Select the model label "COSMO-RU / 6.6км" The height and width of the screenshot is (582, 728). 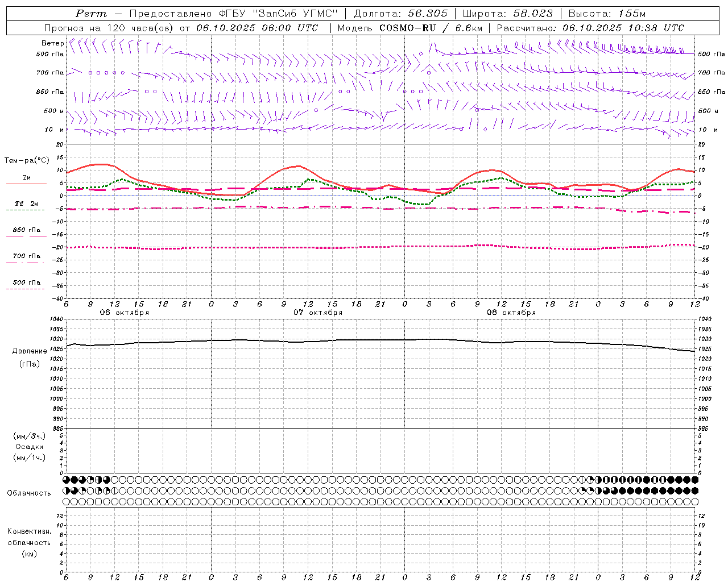[431, 28]
